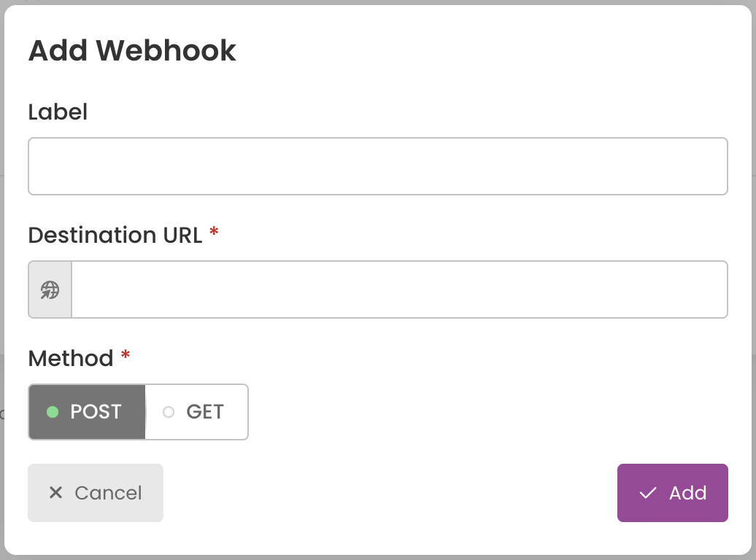Confirm with the purple Add button
The width and height of the screenshot is (756, 560).
[x=673, y=492]
